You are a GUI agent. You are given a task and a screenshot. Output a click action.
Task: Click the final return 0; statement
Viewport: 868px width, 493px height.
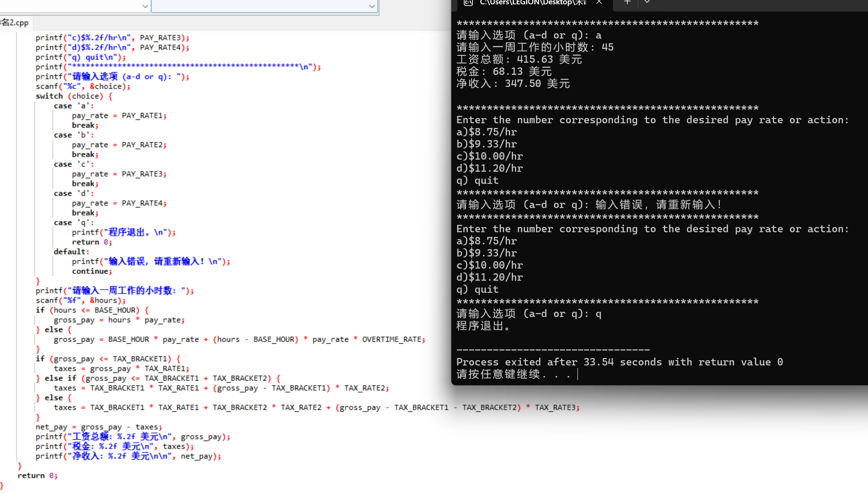click(x=37, y=476)
